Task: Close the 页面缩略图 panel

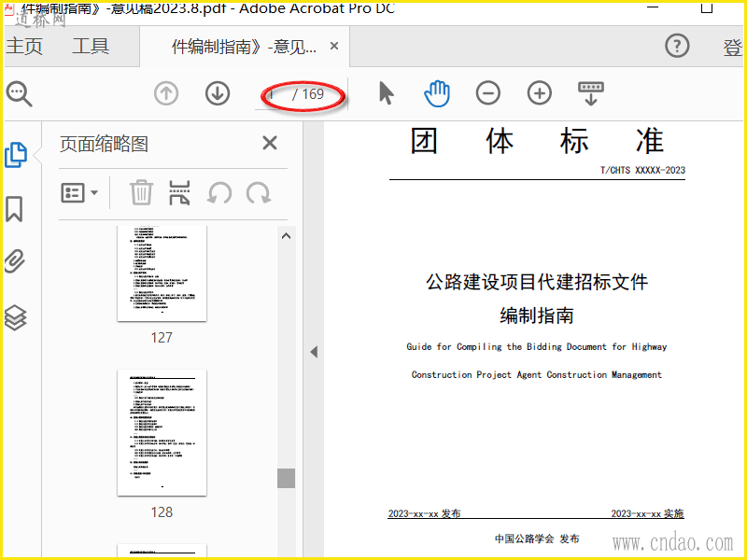Action: 270,143
